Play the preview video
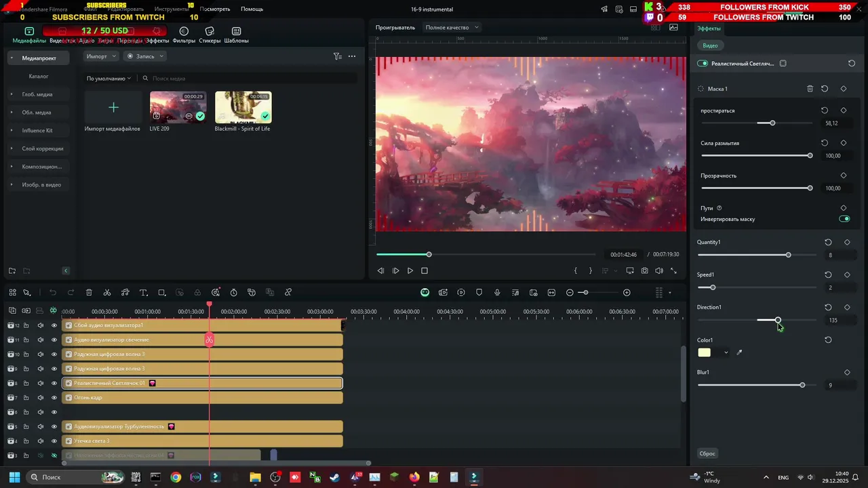The image size is (868, 488). pyautogui.click(x=410, y=270)
